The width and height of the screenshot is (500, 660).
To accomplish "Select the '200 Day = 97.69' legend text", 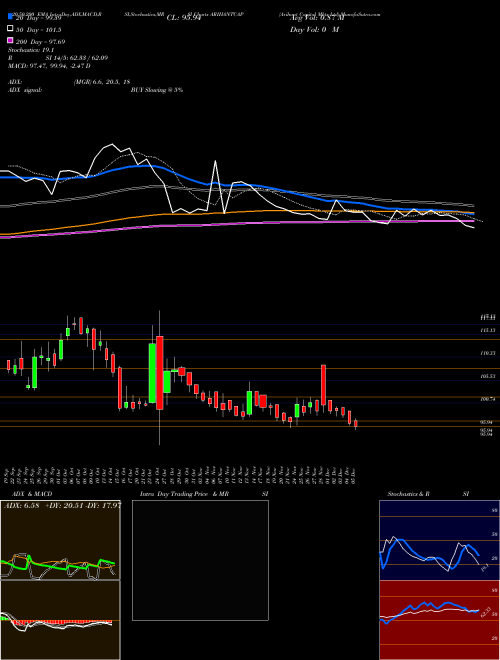I will coord(40,42).
